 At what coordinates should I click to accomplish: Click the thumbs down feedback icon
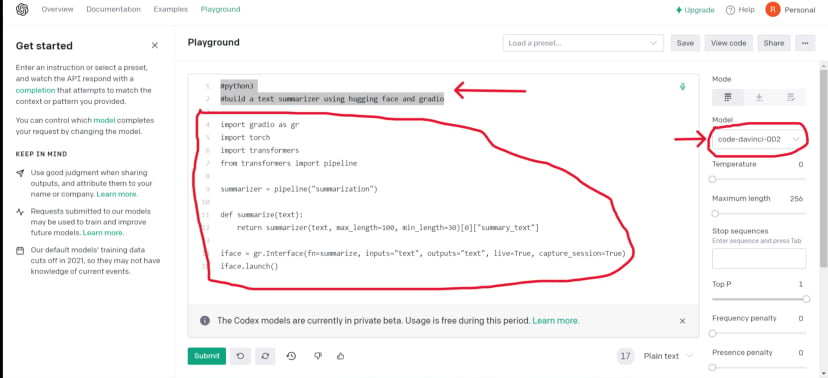click(318, 356)
